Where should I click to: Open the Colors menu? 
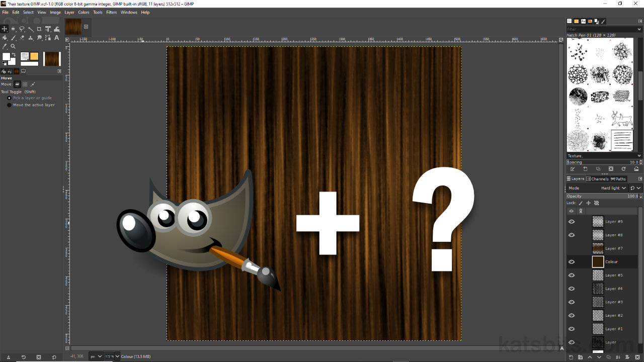[84, 12]
